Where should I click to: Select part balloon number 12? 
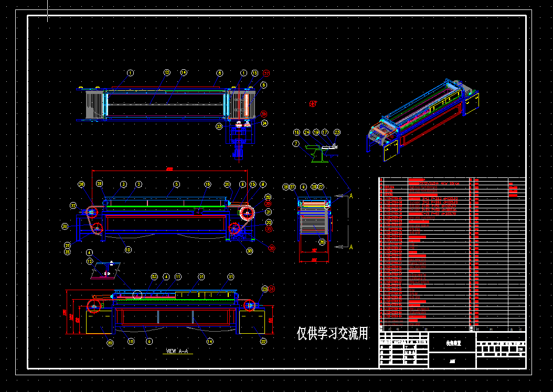click(90, 261)
